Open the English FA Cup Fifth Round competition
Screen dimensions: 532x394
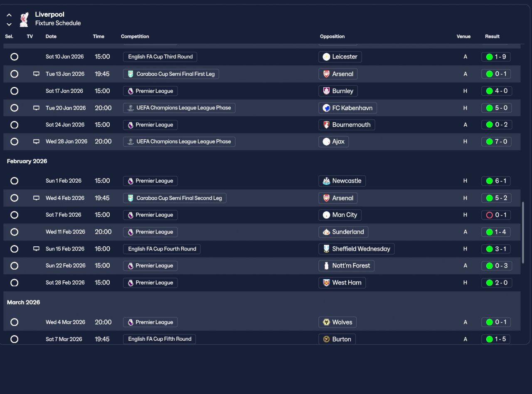click(160, 339)
